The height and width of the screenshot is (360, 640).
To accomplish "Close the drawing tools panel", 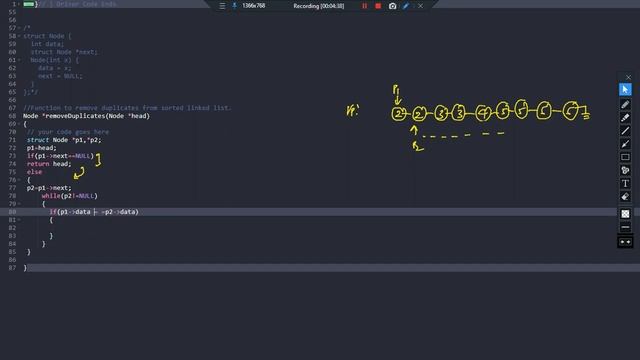I will point(628,77).
